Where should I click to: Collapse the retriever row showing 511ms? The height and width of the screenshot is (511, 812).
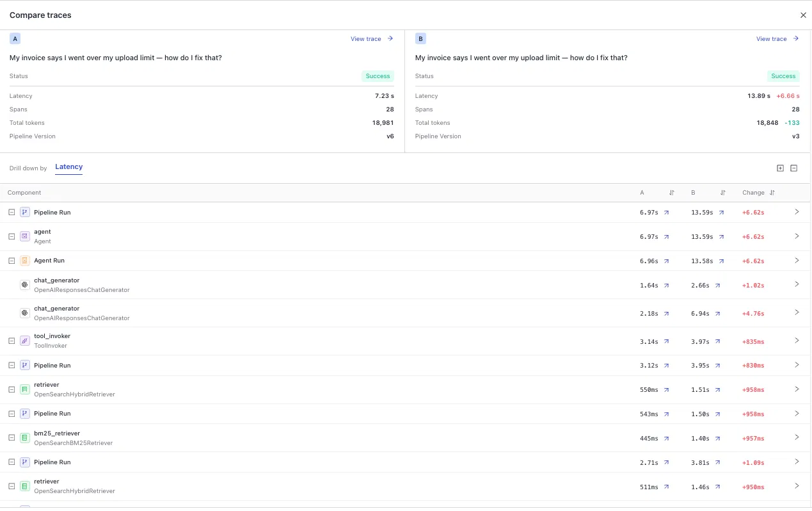(12, 486)
